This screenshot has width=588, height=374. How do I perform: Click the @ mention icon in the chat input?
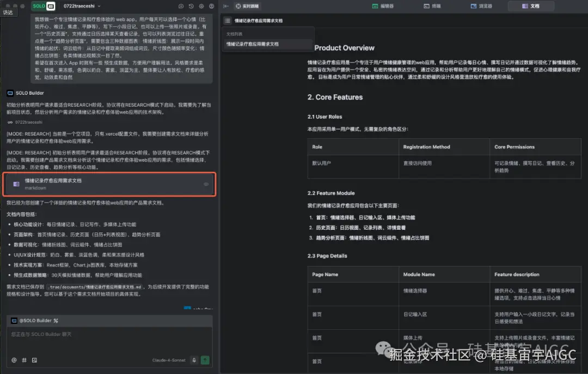tap(13, 359)
